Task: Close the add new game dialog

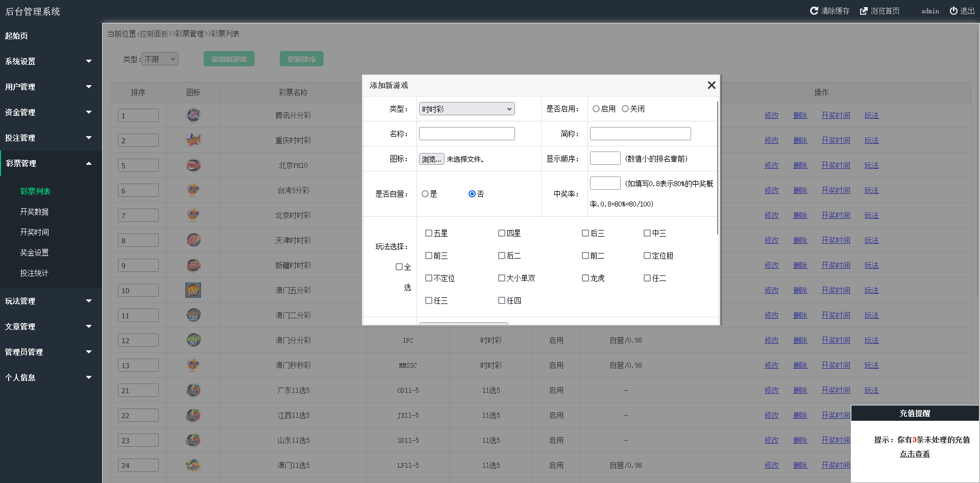Action: tap(711, 85)
